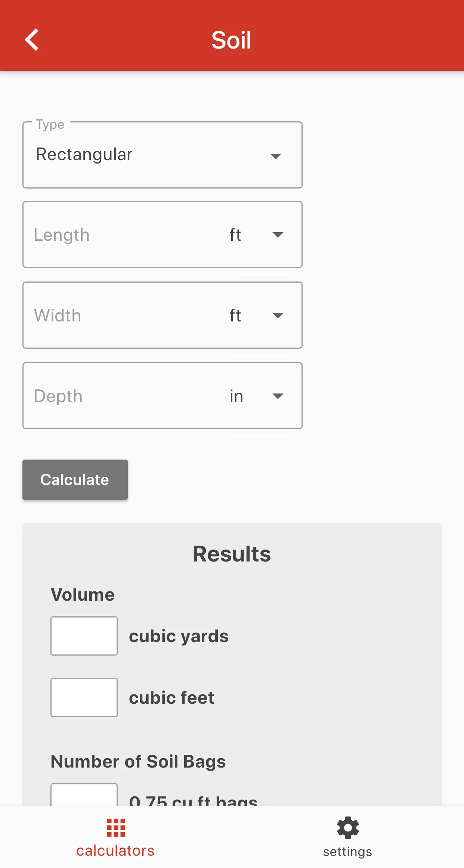Tap the Results heading

point(232,554)
